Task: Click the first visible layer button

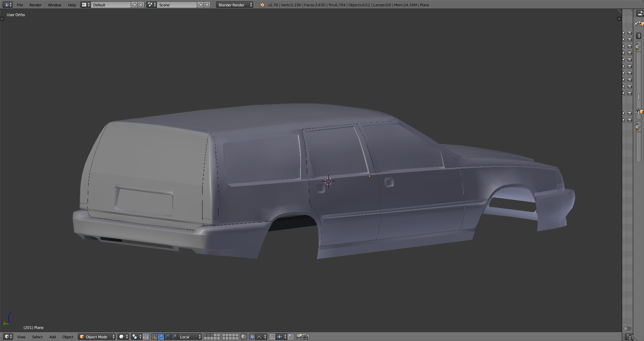Action: tap(205, 335)
